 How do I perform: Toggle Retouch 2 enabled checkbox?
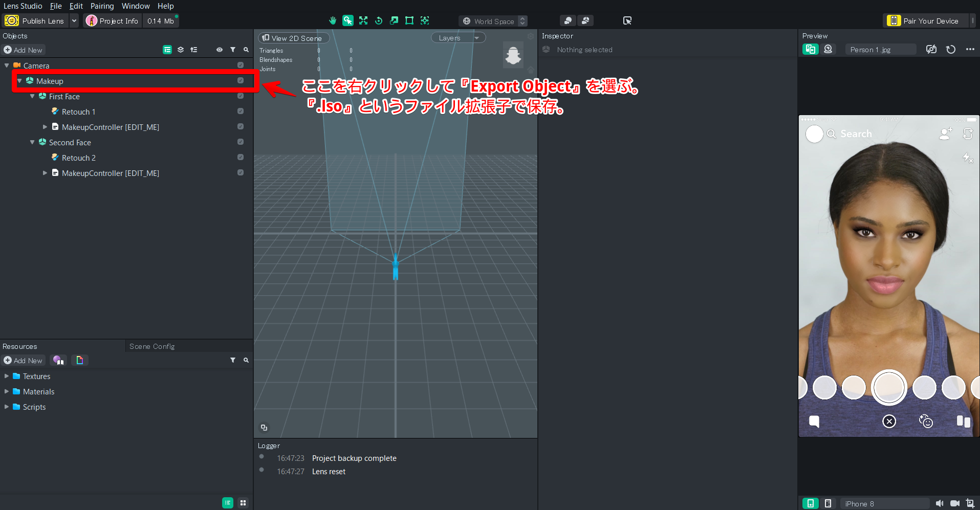coord(241,157)
